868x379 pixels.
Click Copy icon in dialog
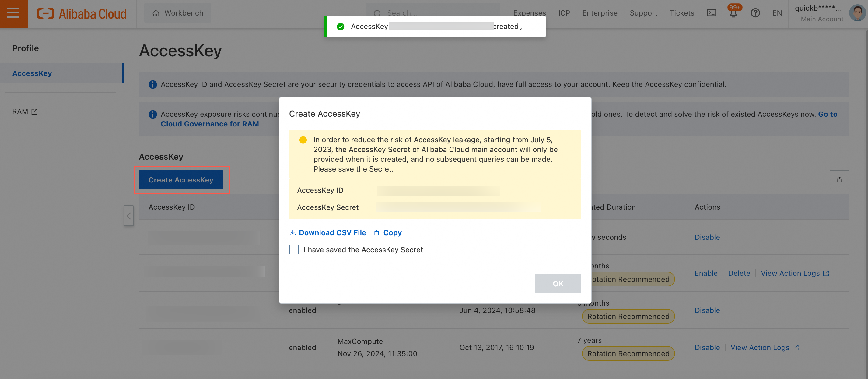tap(388, 233)
